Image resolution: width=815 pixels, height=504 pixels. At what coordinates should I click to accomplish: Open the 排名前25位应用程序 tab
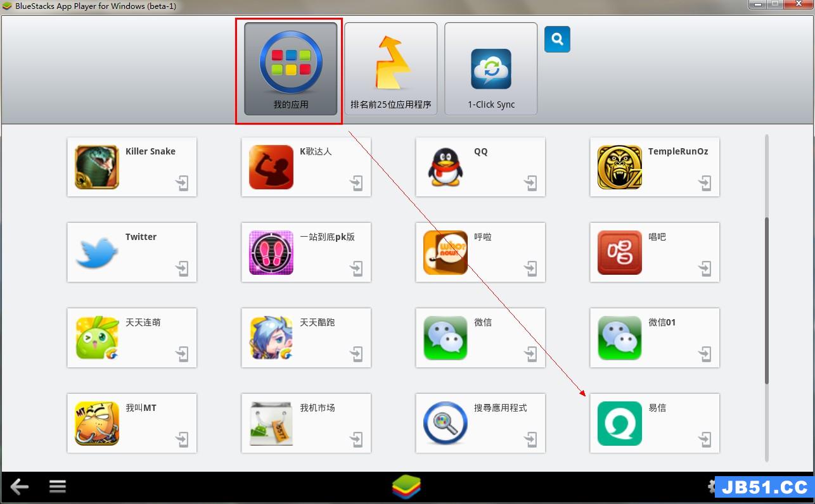391,69
